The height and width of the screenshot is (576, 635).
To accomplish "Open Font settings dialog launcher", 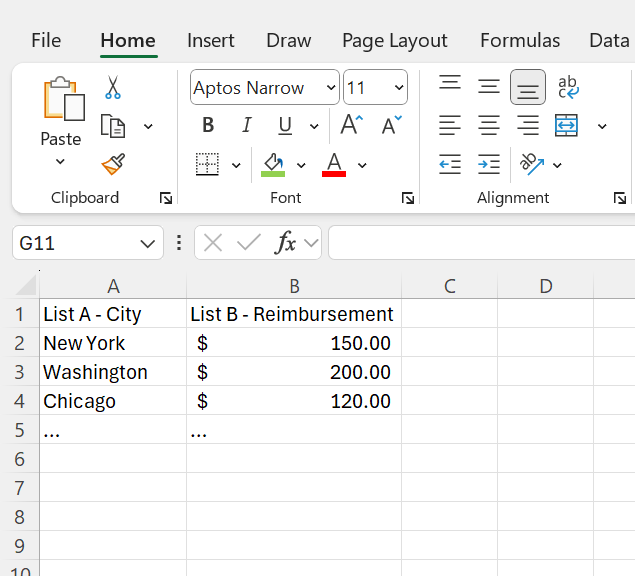I will (x=407, y=198).
